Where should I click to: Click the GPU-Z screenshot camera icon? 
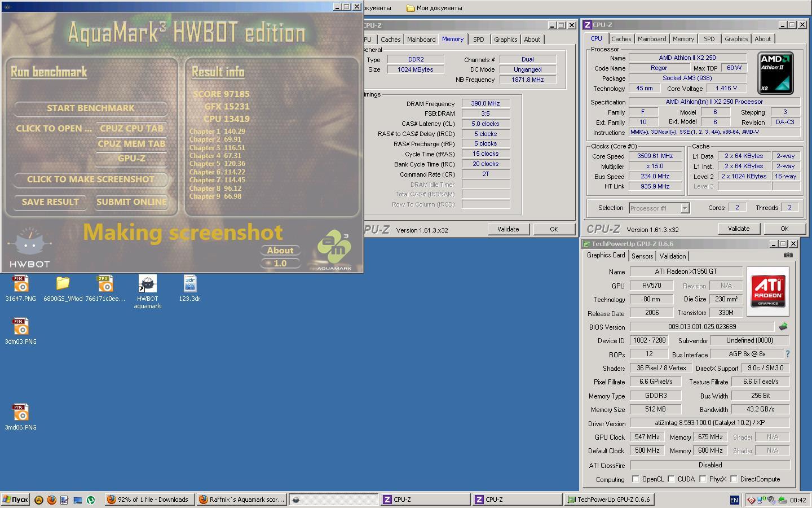[788, 255]
